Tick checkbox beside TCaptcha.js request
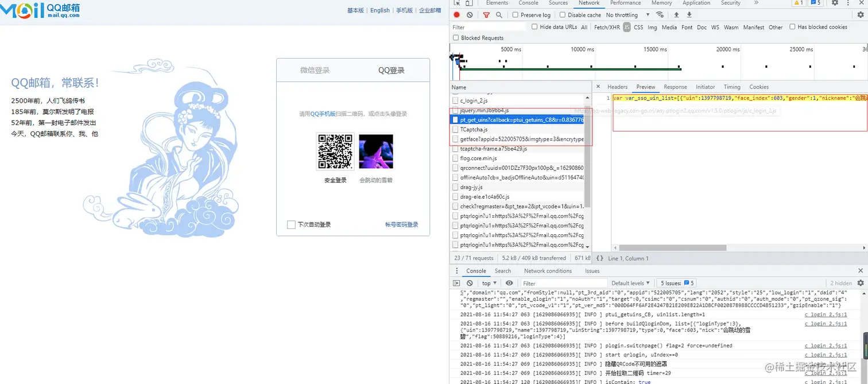Image resolution: width=868 pixels, height=384 pixels. (x=455, y=130)
